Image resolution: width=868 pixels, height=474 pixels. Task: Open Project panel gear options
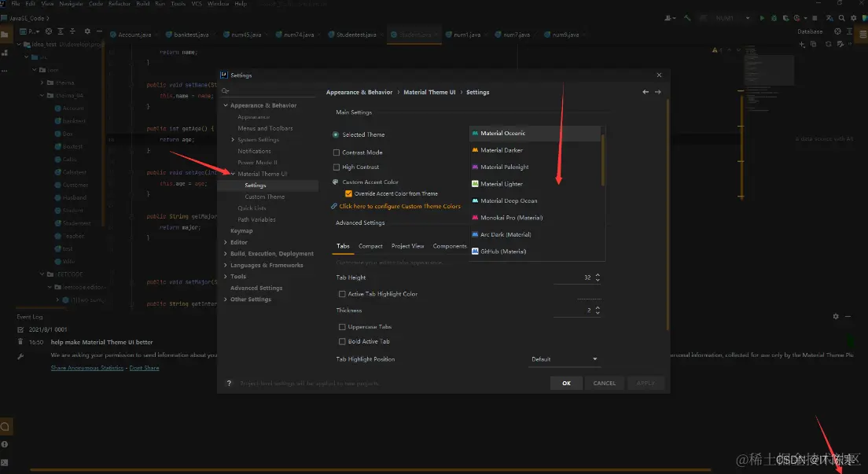pyautogui.click(x=87, y=31)
